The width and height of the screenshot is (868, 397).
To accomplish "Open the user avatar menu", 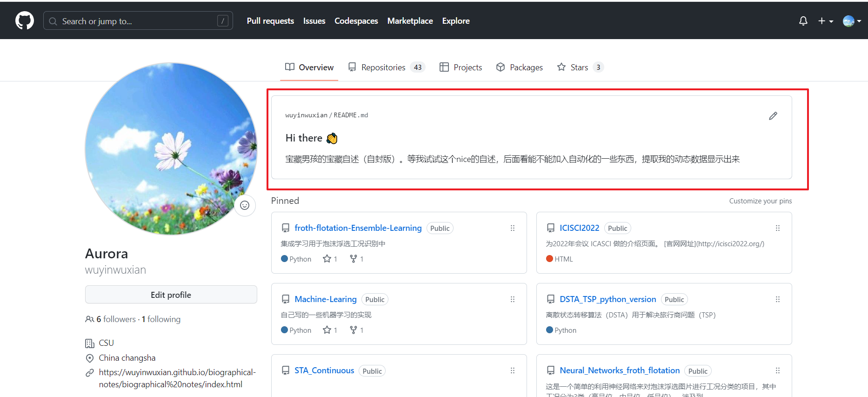I will (x=852, y=21).
